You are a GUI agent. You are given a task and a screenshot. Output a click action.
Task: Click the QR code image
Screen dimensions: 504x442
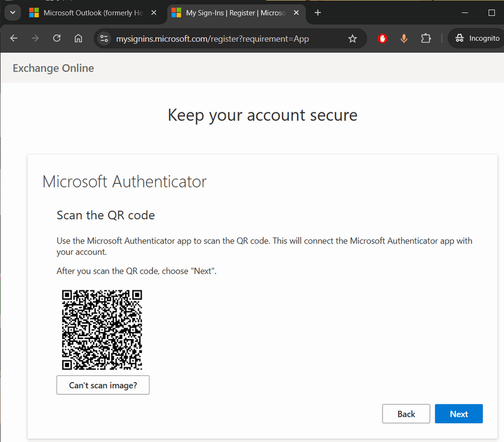click(102, 330)
